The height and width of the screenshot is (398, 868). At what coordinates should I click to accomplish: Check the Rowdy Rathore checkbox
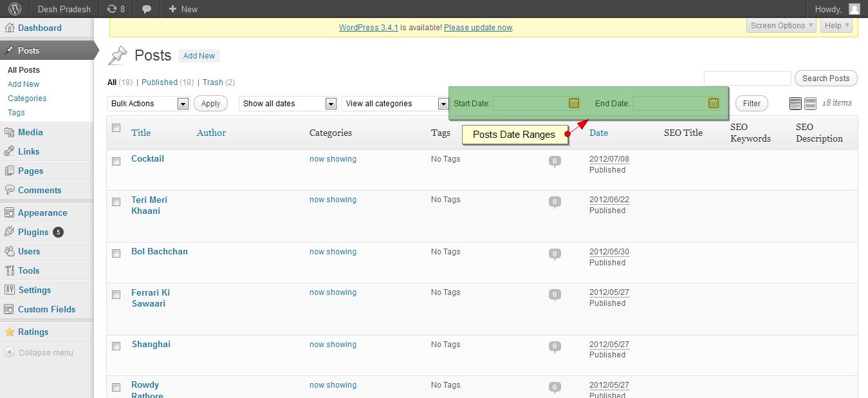[116, 388]
